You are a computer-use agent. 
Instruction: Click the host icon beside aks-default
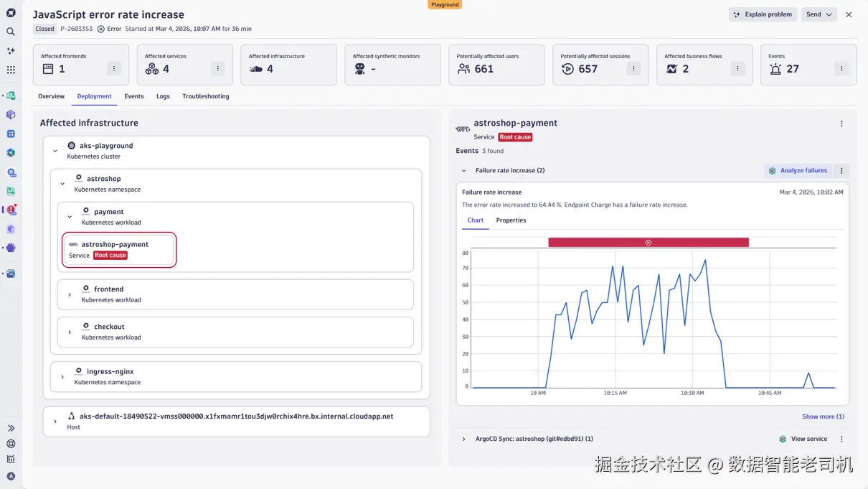point(71,416)
